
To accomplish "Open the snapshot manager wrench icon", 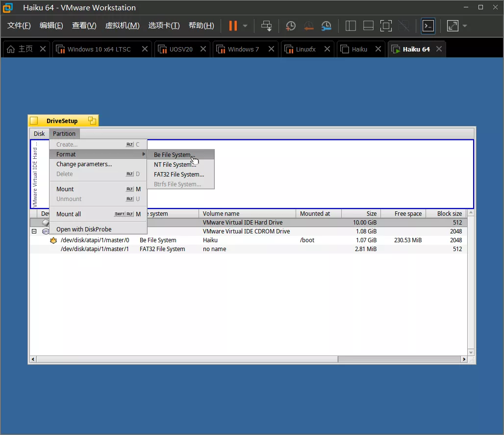I will point(326,26).
